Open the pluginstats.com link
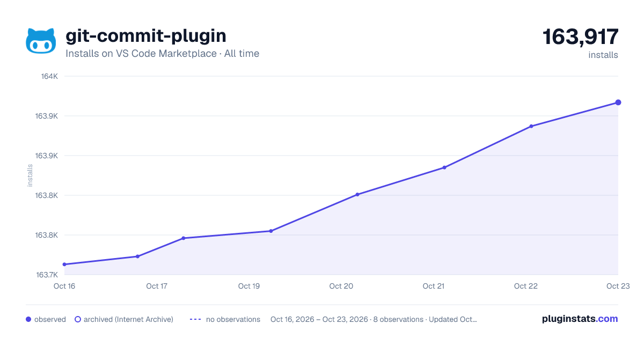This screenshot has height=338, width=644. 580,319
